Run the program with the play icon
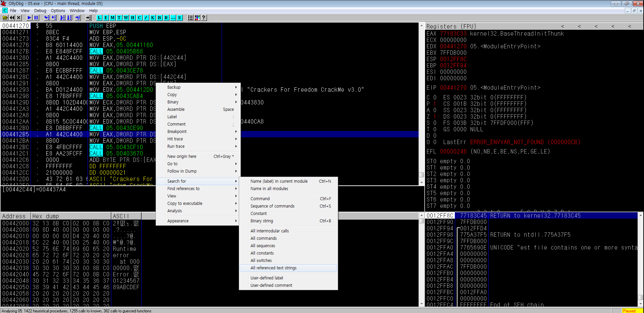The image size is (644, 313). (x=30, y=18)
